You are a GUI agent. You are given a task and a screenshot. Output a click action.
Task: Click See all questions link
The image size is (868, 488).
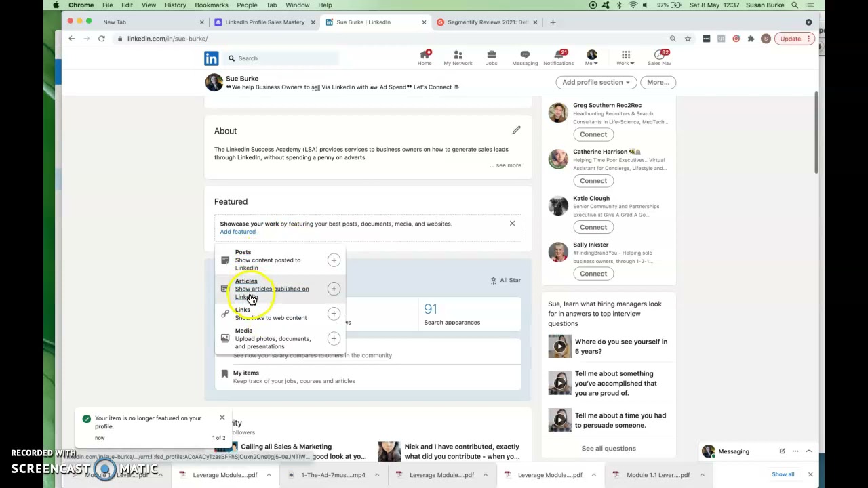pos(608,449)
